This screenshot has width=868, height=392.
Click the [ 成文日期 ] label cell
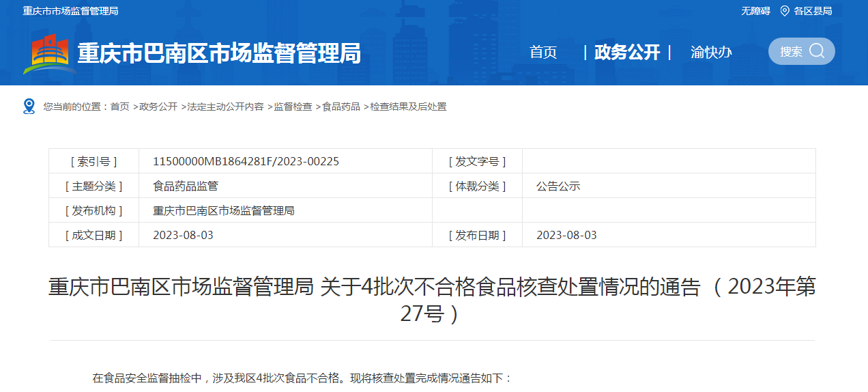coord(94,235)
